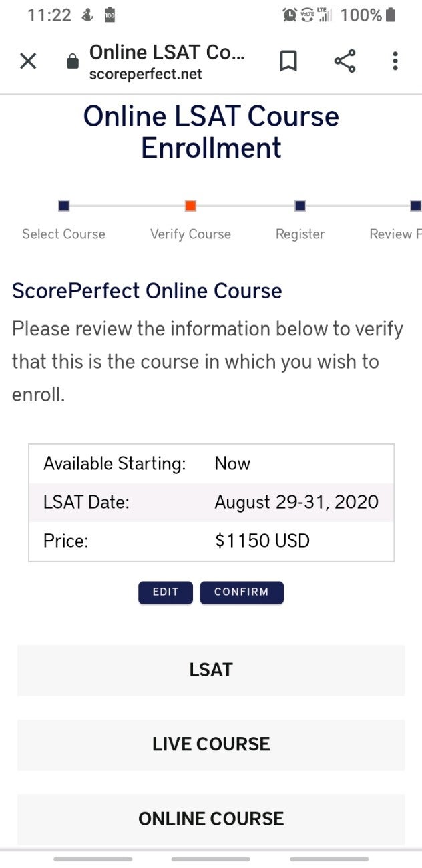Viewport: 422px width, 868px height.
Task: Tap the scoreperfect.net URL text
Action: 146,75
